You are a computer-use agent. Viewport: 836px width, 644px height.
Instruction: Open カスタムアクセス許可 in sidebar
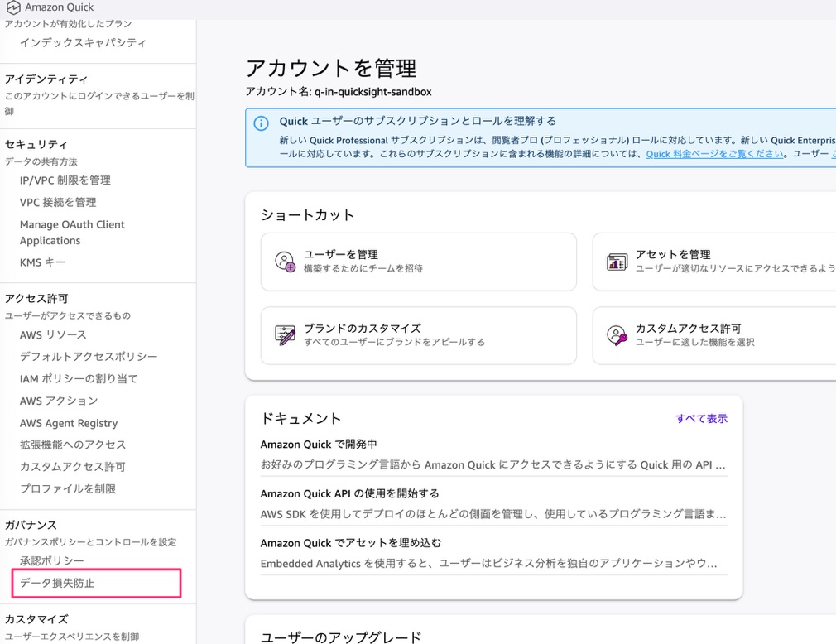[73, 467]
